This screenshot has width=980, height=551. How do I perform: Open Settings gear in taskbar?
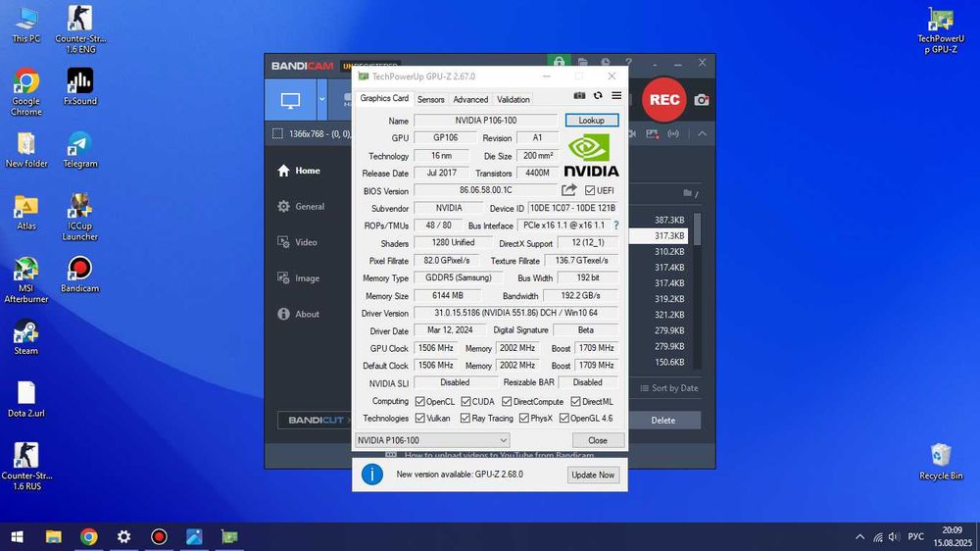click(x=123, y=536)
